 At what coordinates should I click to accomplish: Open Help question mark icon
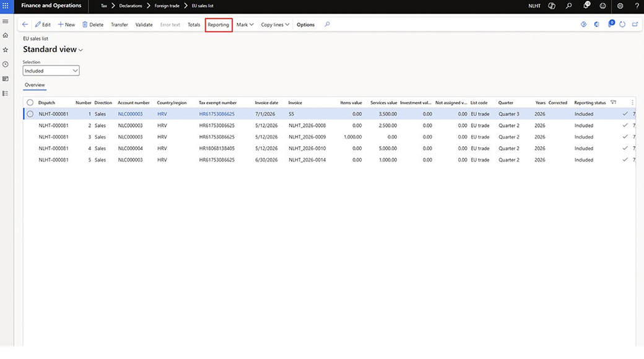point(637,6)
